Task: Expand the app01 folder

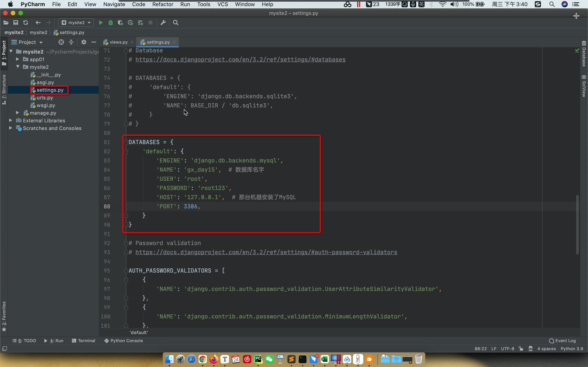Action: point(17,59)
